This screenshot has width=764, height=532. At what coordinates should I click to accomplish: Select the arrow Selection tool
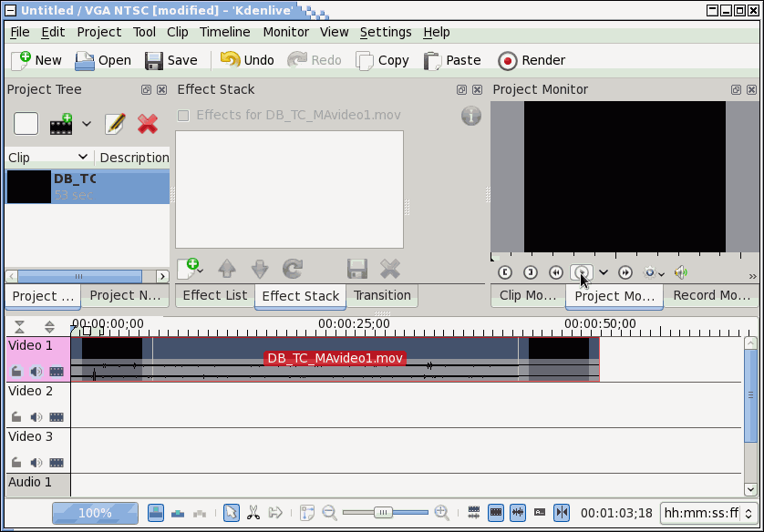[x=232, y=513]
